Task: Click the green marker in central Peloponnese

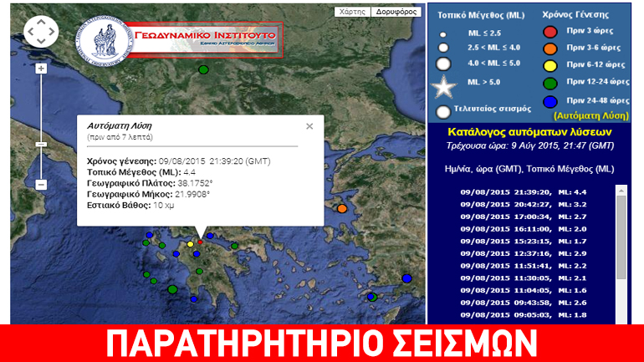Action: pyautogui.click(x=199, y=272)
